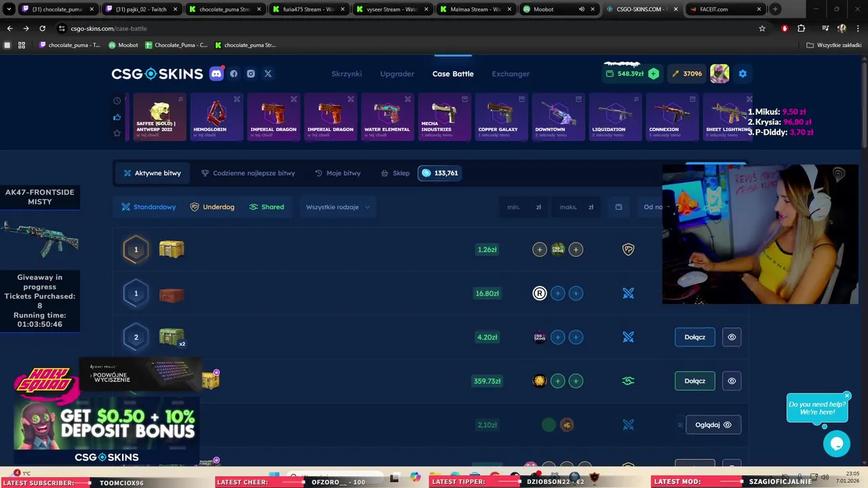Screen dimensions: 868x488
Task: Click the Hemoglobin drop card
Action: [216, 117]
